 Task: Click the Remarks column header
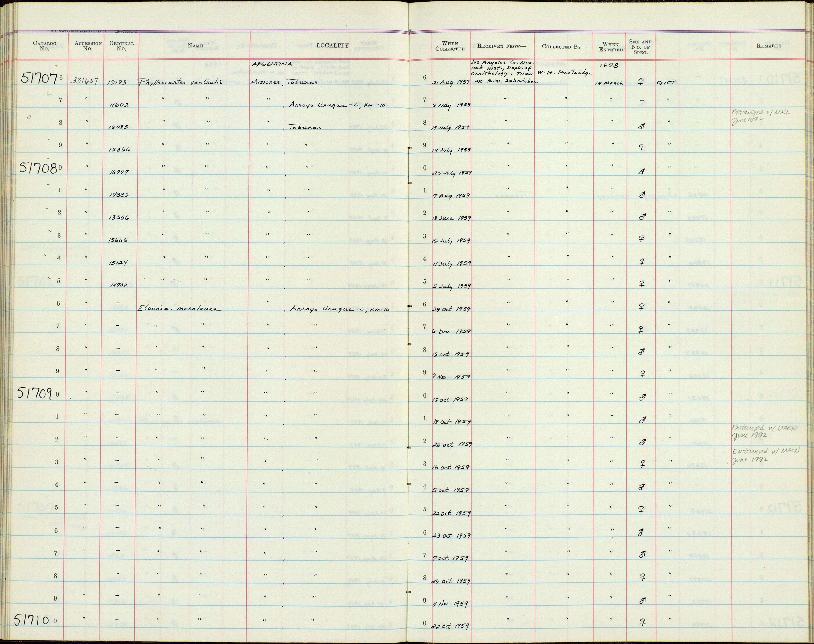[769, 46]
